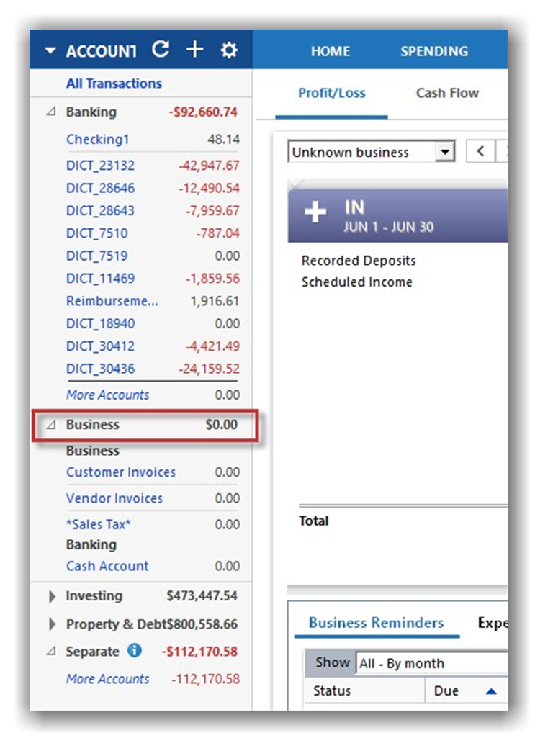The height and width of the screenshot is (756, 553).
Task: Switch to the Cash Flow tab
Action: (x=447, y=93)
